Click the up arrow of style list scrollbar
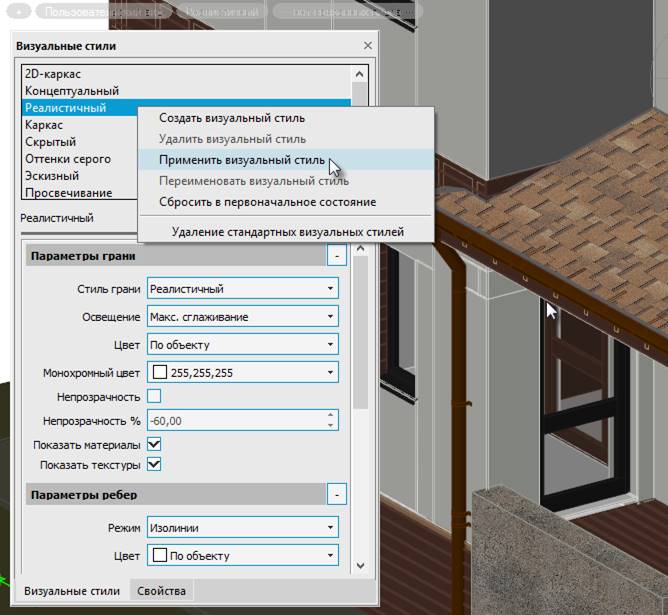The height and width of the screenshot is (615, 668). [360, 74]
